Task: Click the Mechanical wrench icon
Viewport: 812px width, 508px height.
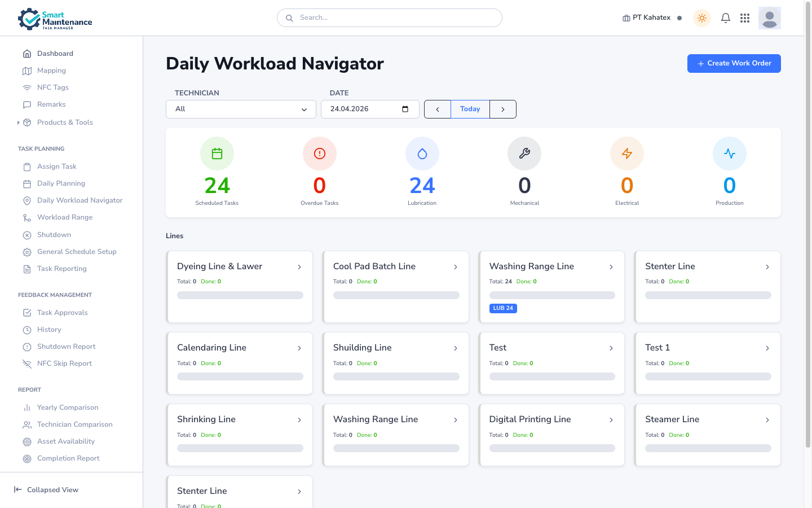Action: pyautogui.click(x=524, y=154)
